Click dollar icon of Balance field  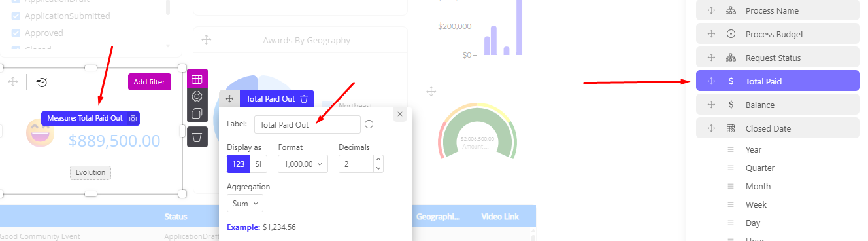coord(731,105)
